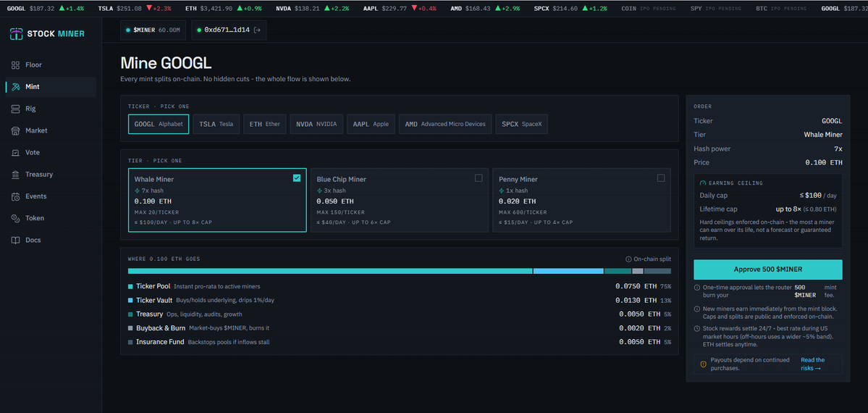Click the Insurance Fund 0.0050 ETH value
Screen dimensions: 868x413
[x=640, y=342]
